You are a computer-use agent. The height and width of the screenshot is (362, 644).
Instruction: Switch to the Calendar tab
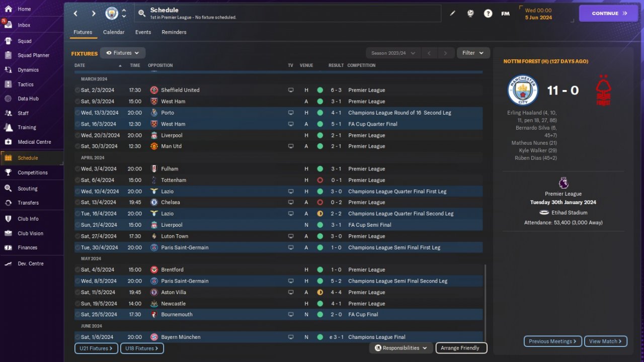(114, 32)
